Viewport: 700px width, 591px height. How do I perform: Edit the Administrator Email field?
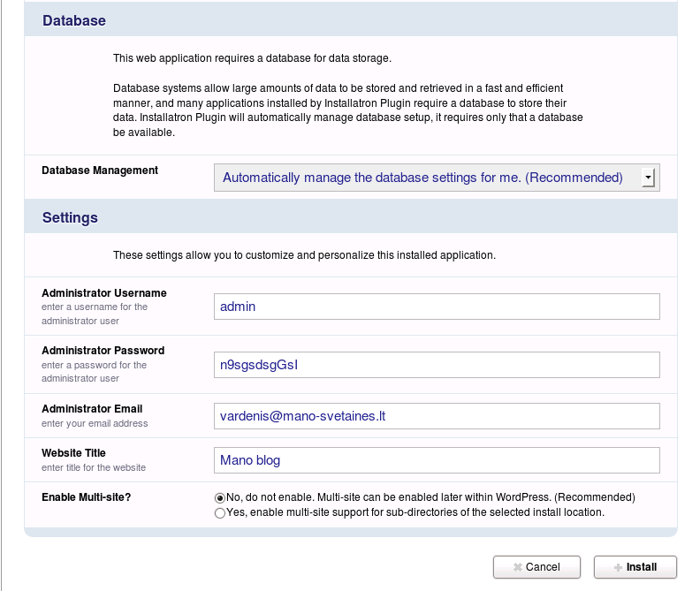point(437,416)
